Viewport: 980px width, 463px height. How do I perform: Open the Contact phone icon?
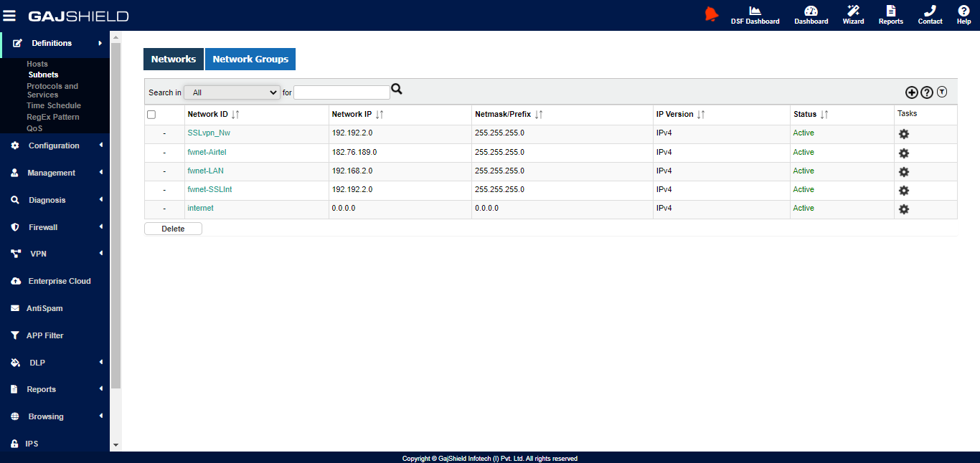pos(930,15)
